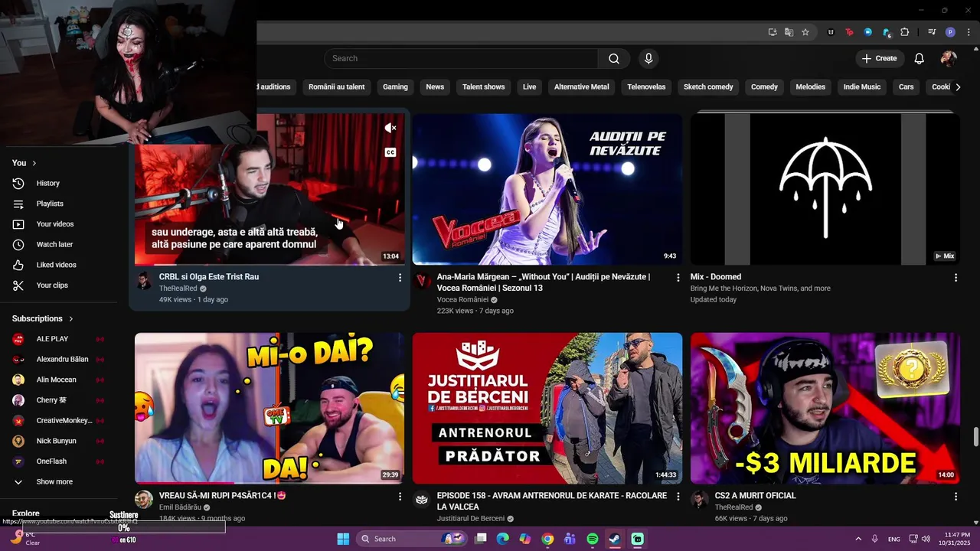Image resolution: width=980 pixels, height=551 pixels.
Task: Start voice search with the microphone icon
Action: 648,59
